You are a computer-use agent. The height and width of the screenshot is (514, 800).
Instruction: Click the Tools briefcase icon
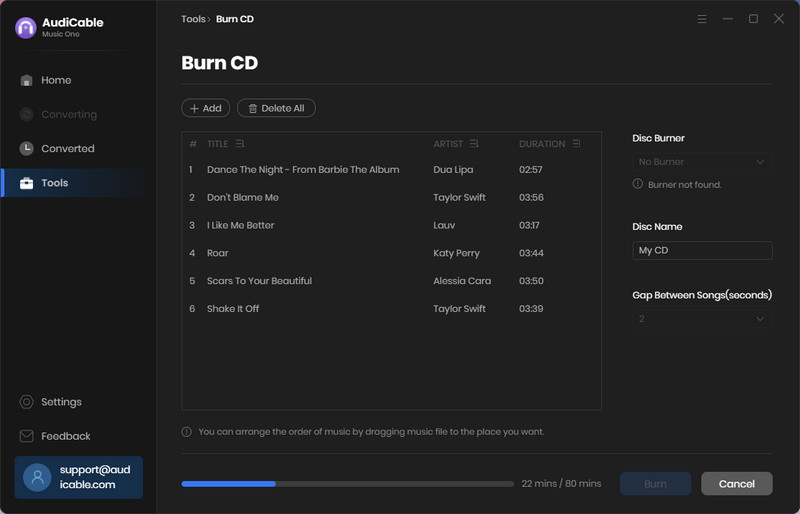(27, 183)
